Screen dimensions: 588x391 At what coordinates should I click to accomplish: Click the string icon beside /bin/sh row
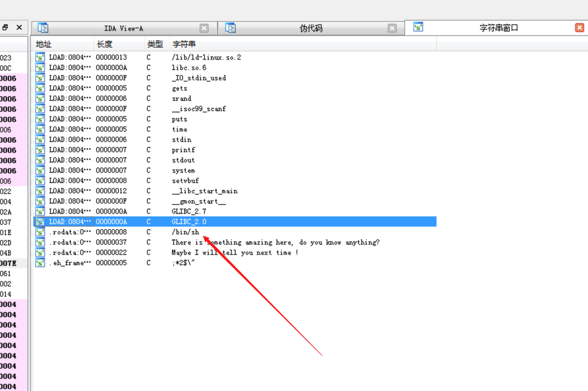click(40, 232)
